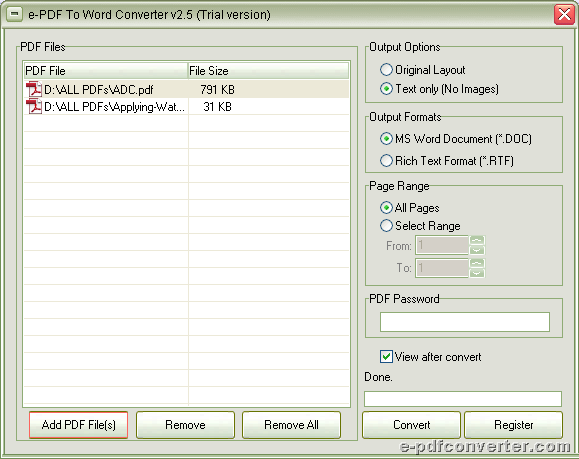The image size is (579, 459).
Task: Sort by the File Size column header
Action: click(x=268, y=71)
